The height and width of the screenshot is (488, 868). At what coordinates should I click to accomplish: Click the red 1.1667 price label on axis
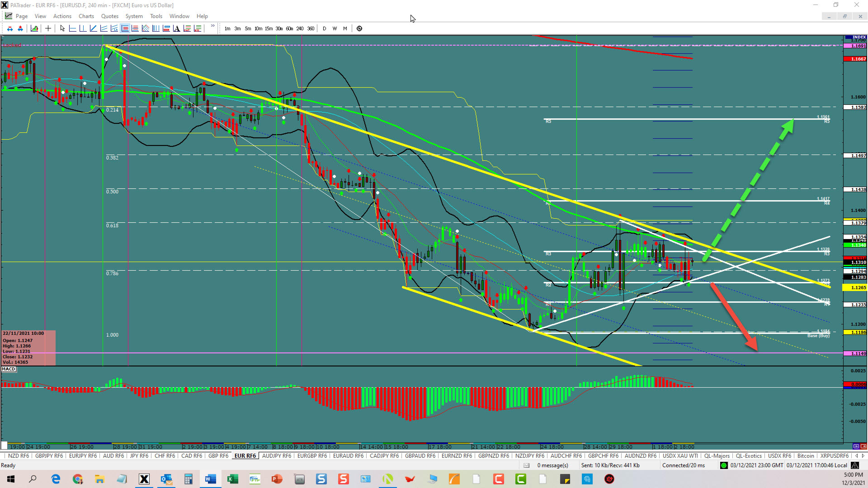coord(855,59)
